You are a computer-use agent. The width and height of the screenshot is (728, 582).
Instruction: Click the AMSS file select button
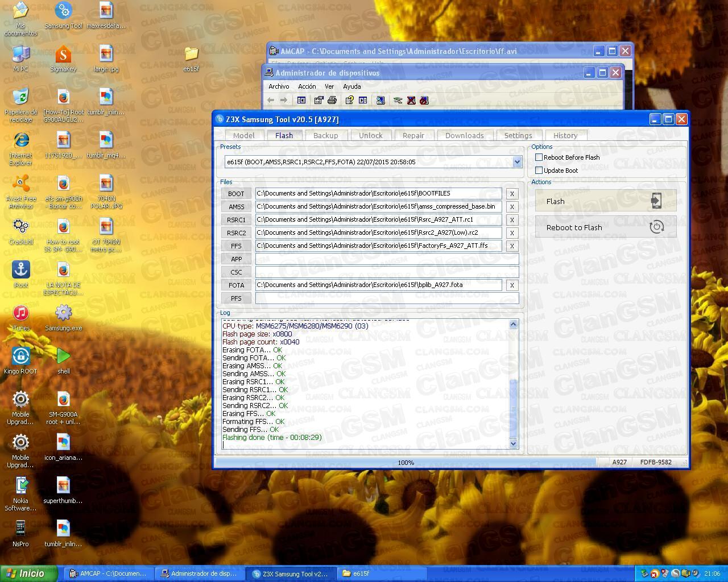(x=236, y=207)
